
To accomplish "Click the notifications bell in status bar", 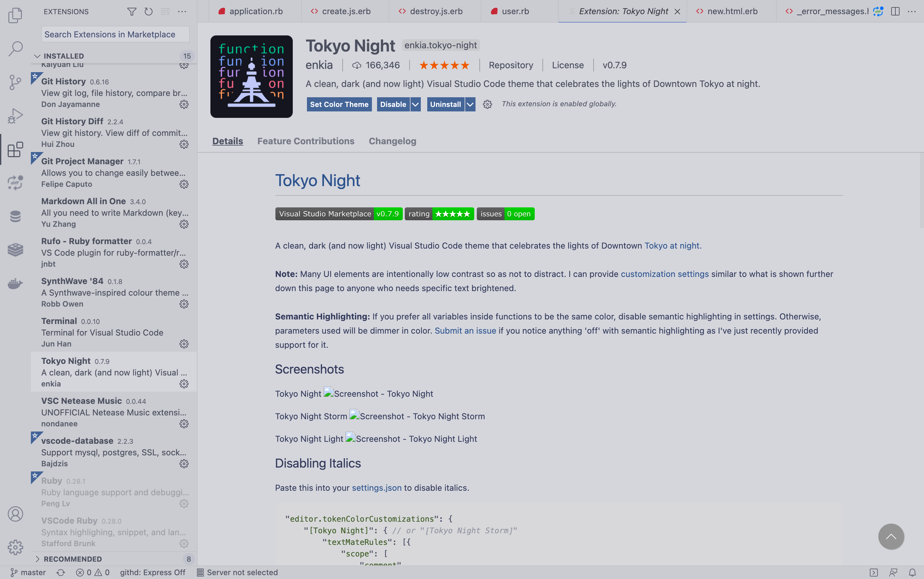I will tap(912, 573).
